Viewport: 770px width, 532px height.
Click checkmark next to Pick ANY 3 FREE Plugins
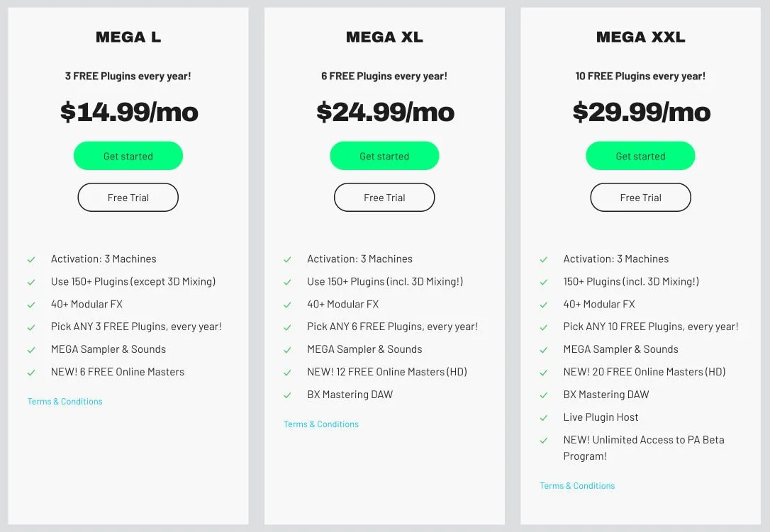(x=31, y=327)
